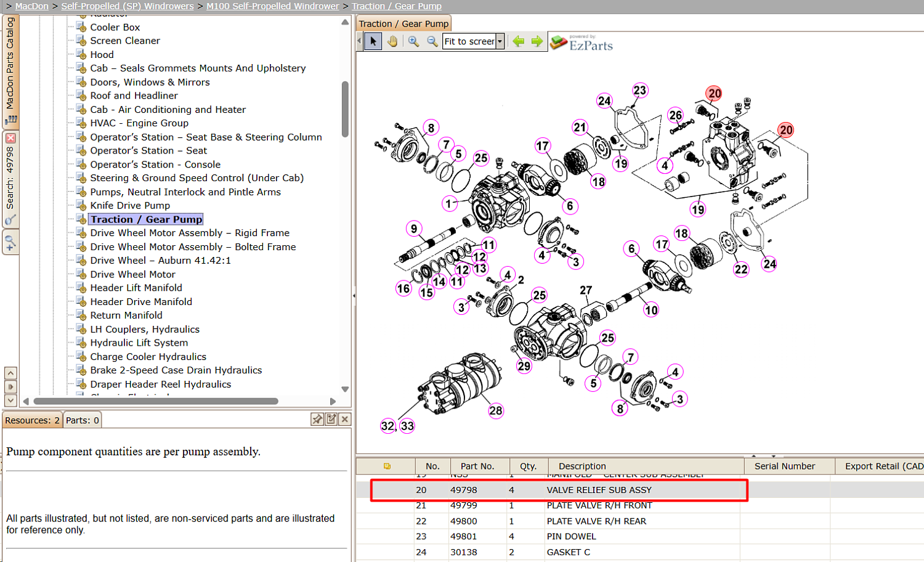This screenshot has width=924, height=562.
Task: Go to previous page with green left arrow
Action: click(x=519, y=41)
